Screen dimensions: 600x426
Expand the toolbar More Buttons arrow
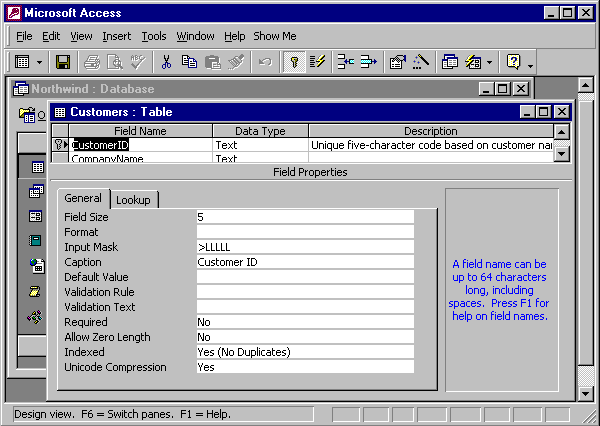pos(530,66)
